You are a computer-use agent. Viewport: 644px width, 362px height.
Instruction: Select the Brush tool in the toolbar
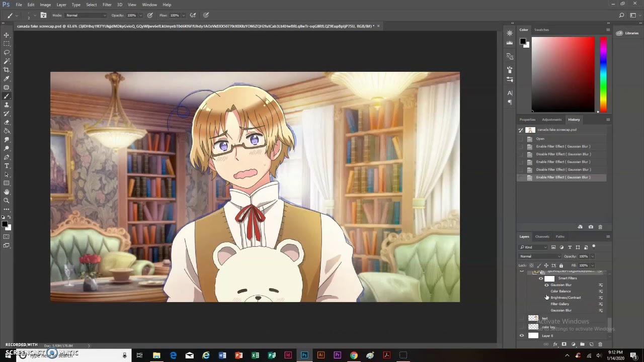point(7,96)
